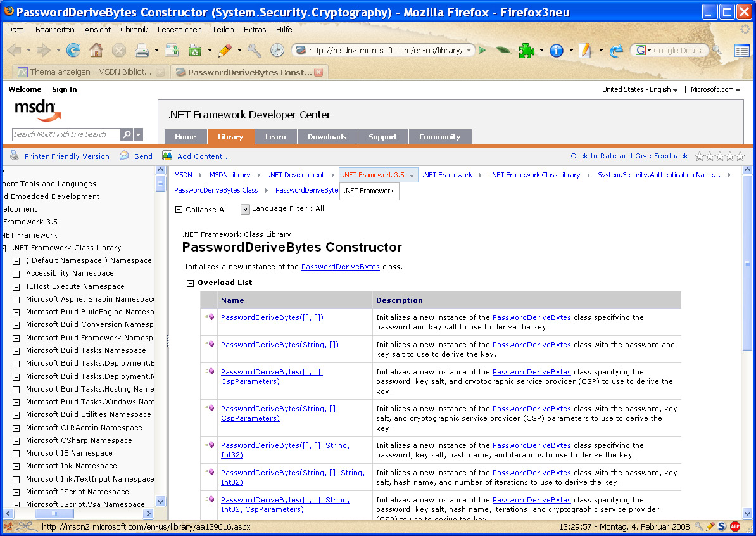Open the United States - English locale dropdown
This screenshot has width=756, height=536.
click(639, 90)
